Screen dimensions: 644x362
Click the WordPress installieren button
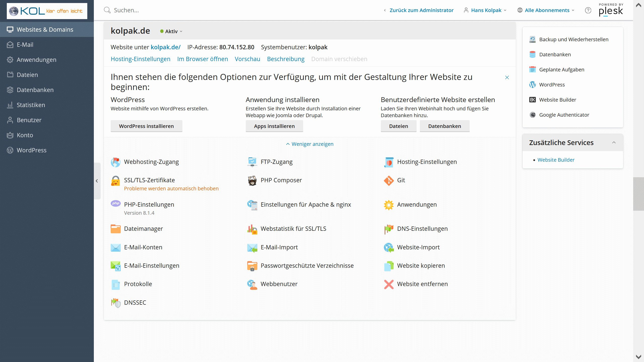[146, 126]
